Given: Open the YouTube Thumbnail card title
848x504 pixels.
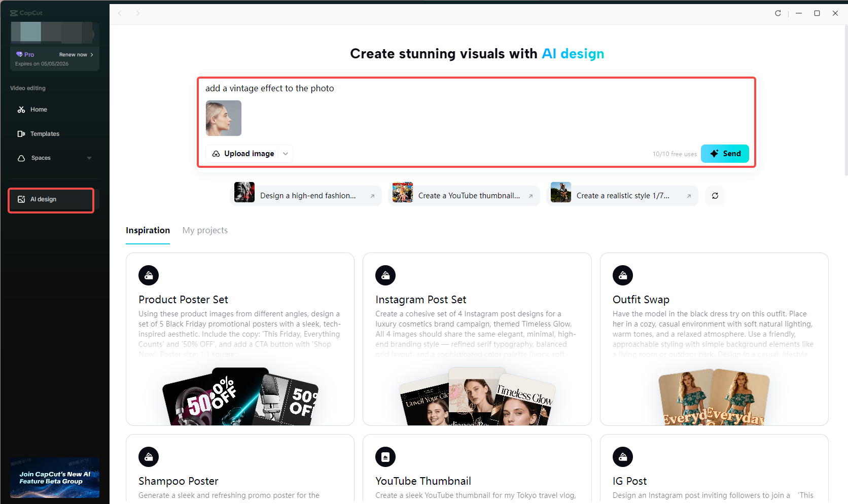Looking at the screenshot, I should [423, 481].
